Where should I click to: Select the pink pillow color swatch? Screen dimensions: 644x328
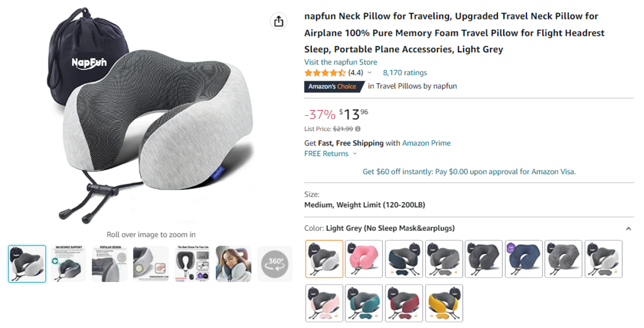tap(364, 259)
